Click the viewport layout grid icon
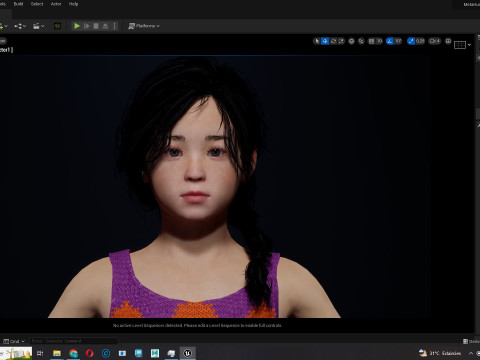 click(460, 45)
